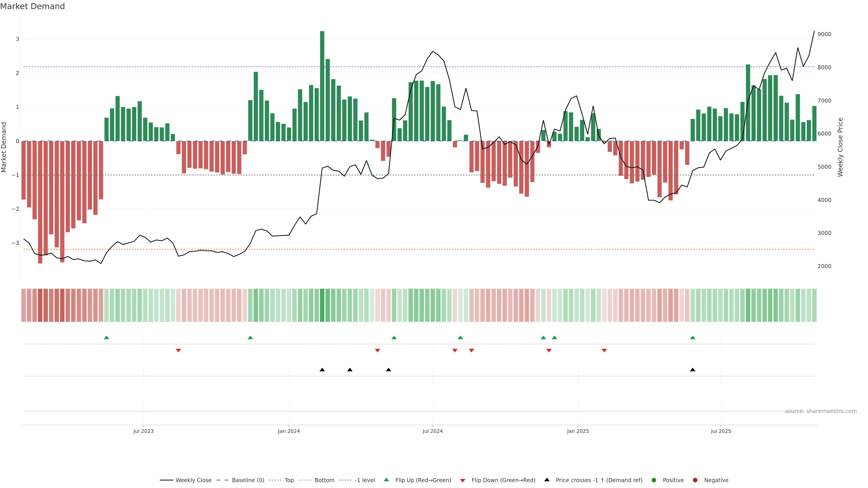Image resolution: width=868 pixels, height=488 pixels.
Task: Click the source sharemaestro.com text
Action: pyautogui.click(x=821, y=411)
